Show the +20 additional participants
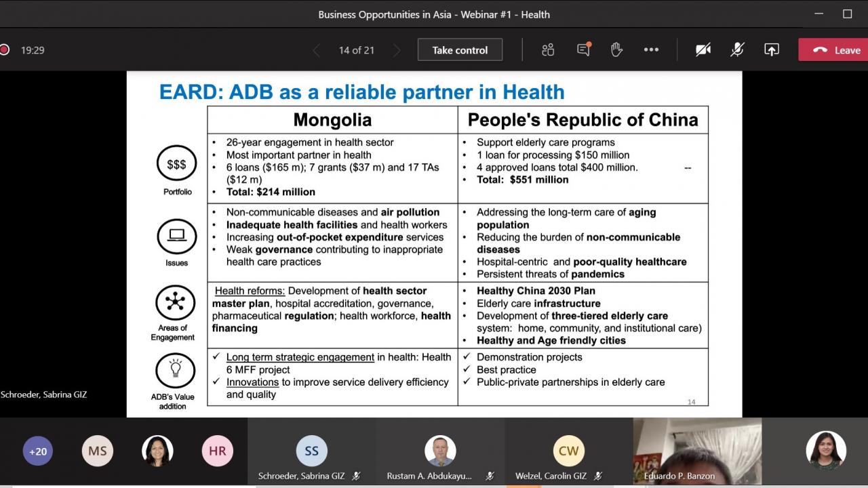868x488 pixels. coord(38,451)
